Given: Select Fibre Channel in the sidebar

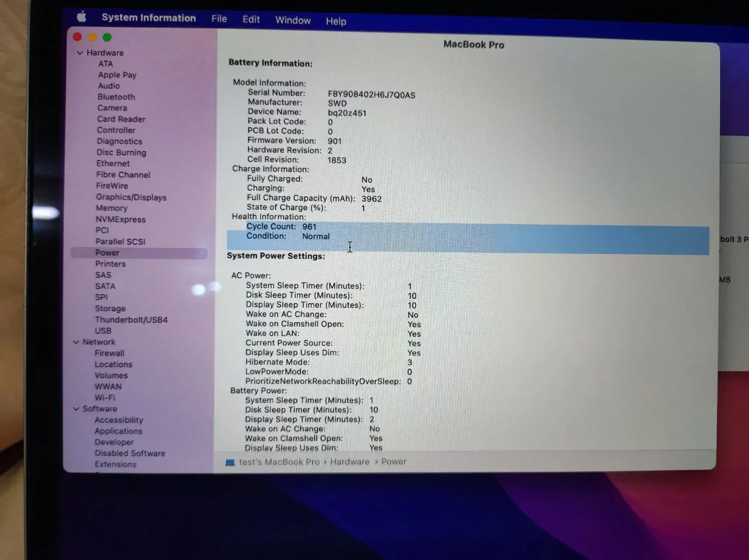Looking at the screenshot, I should tap(123, 175).
